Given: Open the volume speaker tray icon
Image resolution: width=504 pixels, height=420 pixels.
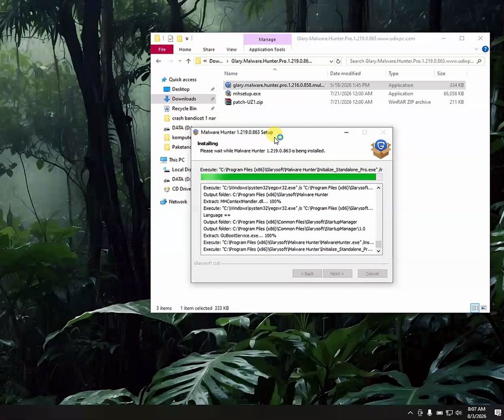Looking at the screenshot, I should (459, 413).
